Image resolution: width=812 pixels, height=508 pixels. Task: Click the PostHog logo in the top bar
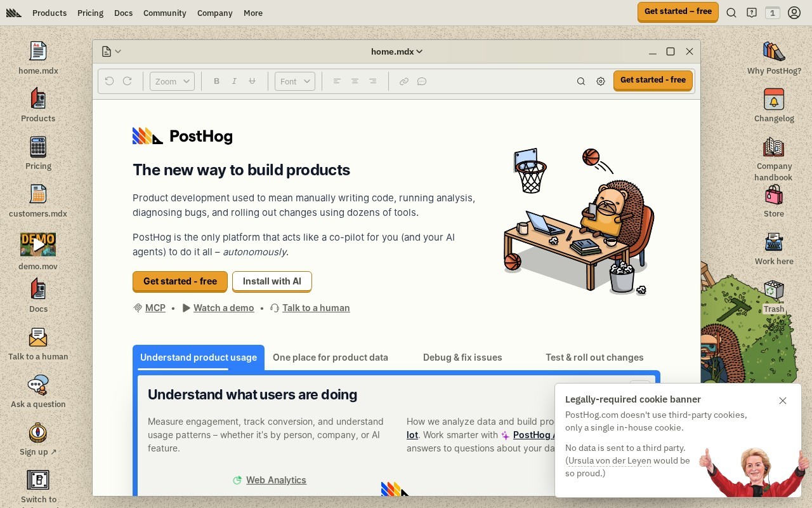(14, 13)
